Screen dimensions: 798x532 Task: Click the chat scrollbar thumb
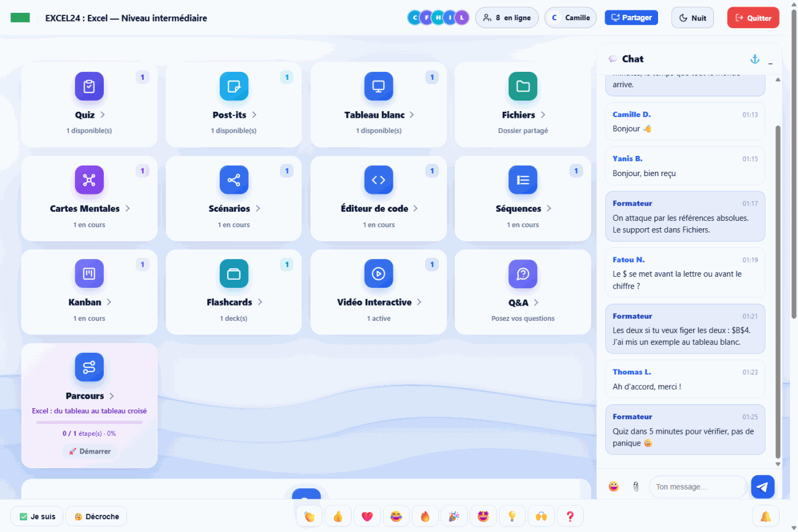[x=778, y=291]
